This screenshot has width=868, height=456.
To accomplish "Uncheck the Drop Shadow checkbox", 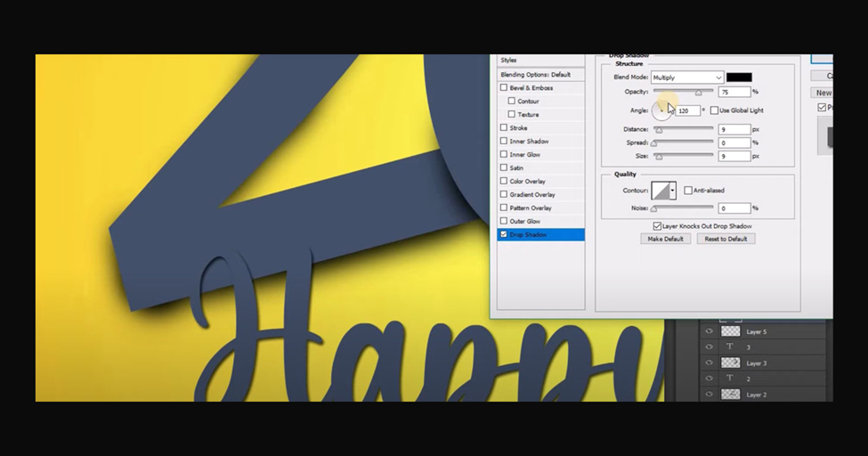I will 504,234.
